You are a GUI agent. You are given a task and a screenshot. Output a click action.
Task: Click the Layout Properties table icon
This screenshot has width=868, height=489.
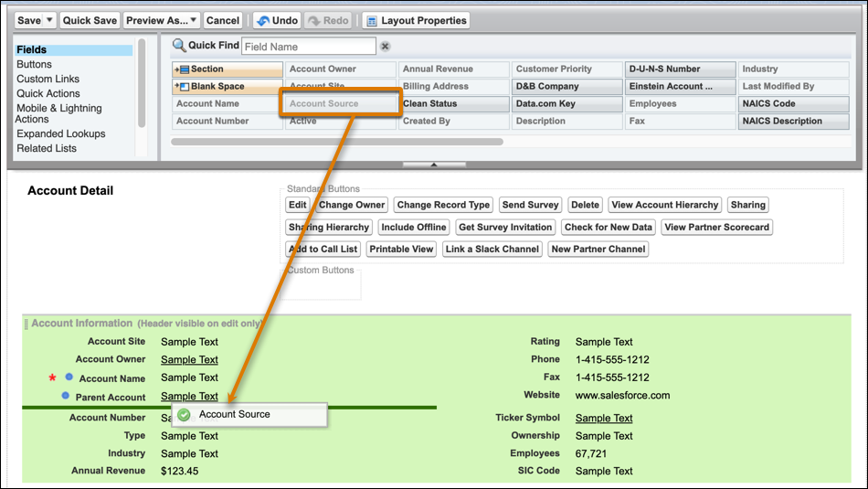coord(372,21)
